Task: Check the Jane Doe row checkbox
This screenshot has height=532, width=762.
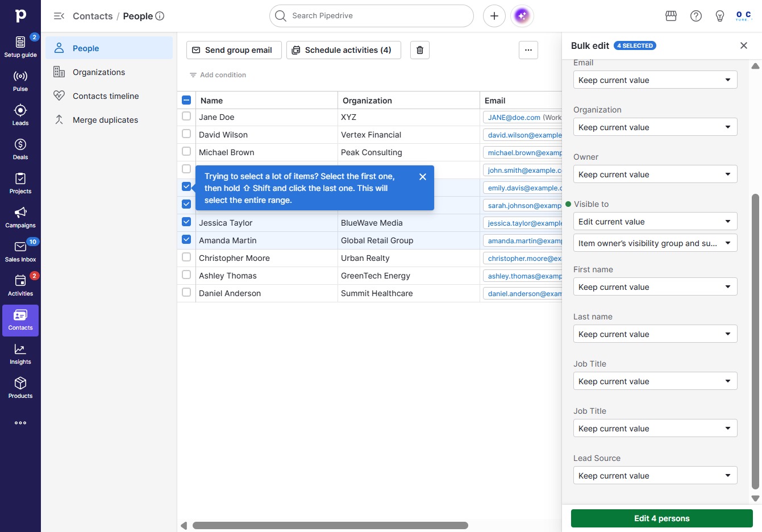Action: pos(186,117)
